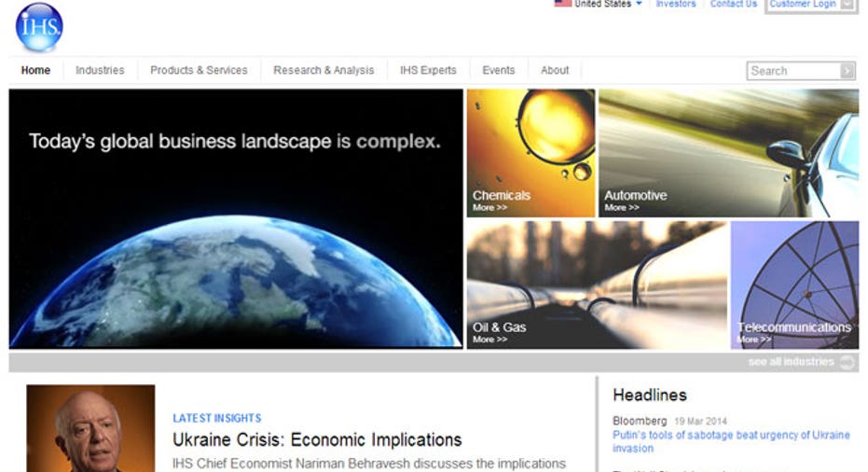Click the United States flag icon
The width and height of the screenshot is (868, 472).
point(562,4)
